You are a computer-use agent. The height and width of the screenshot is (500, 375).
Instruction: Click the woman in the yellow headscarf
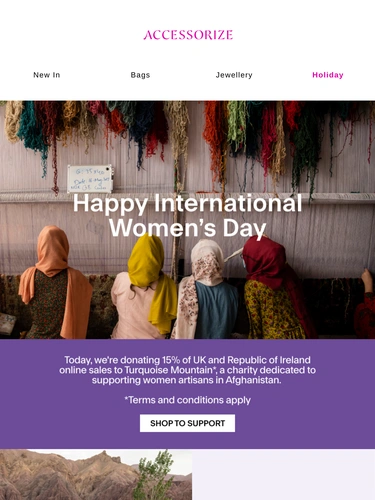145,287
